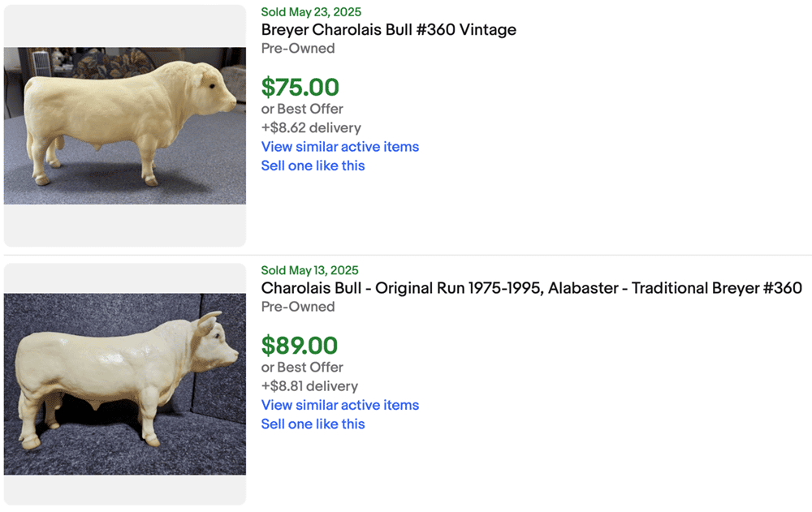The width and height of the screenshot is (812, 512).
Task: Click Pre-Owned under the Alabaster bull title
Action: tap(298, 307)
